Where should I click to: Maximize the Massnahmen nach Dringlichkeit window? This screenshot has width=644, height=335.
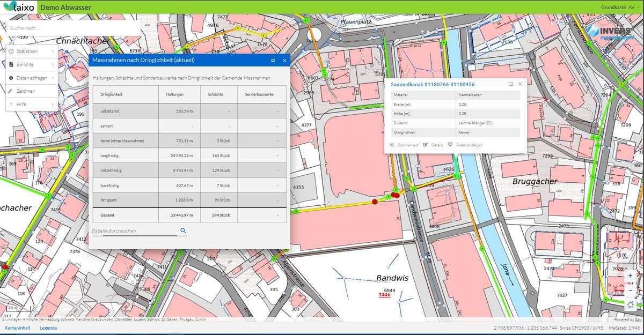(x=273, y=61)
